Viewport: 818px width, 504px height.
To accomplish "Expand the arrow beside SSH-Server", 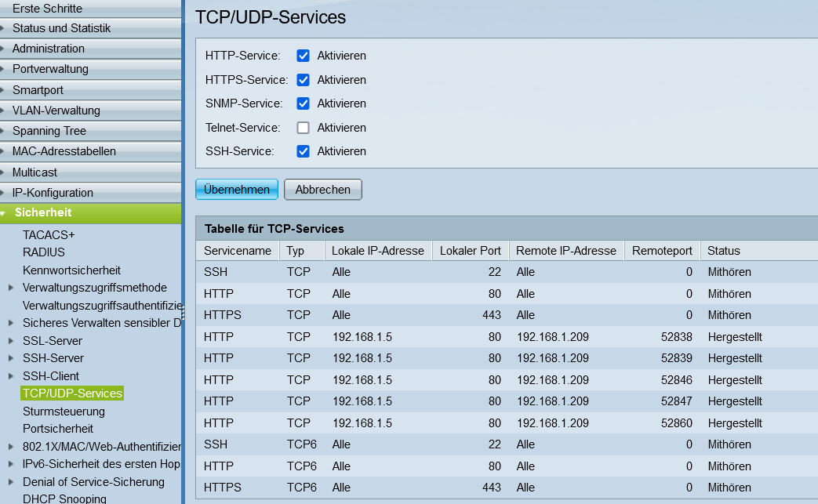I will click(x=11, y=358).
